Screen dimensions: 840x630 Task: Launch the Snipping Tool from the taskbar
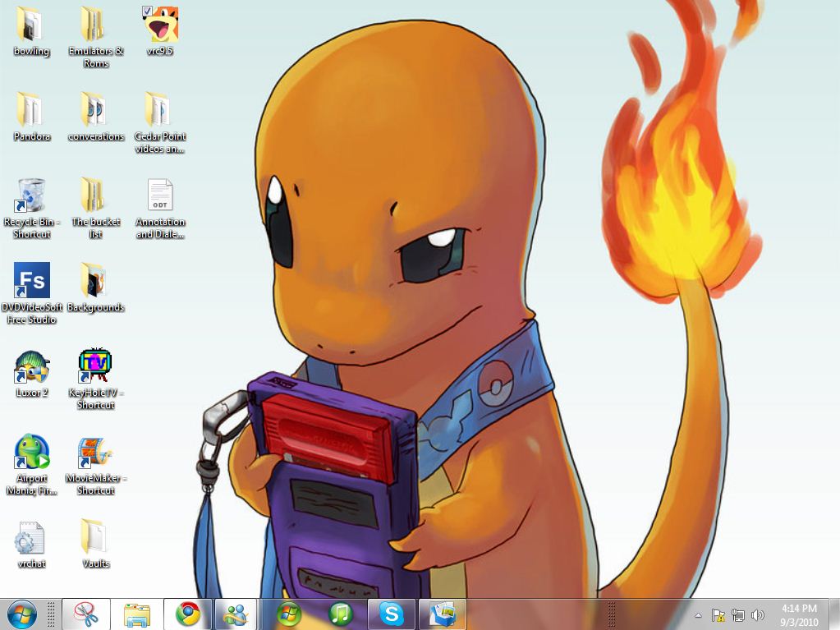[x=85, y=614]
